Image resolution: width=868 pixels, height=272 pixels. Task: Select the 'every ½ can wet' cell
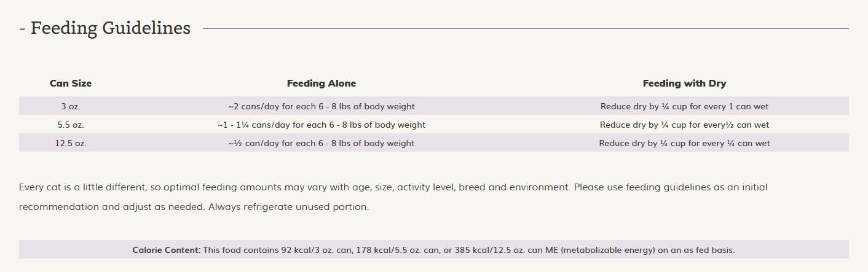point(684,125)
